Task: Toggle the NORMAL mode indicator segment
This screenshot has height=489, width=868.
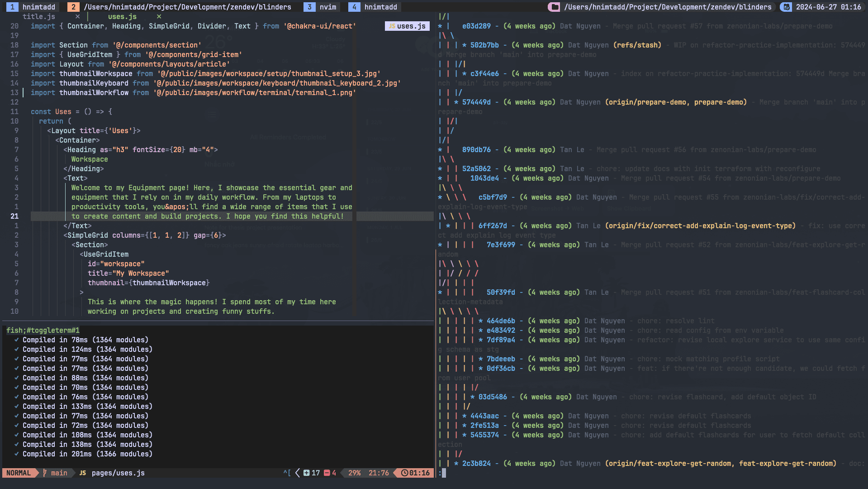Action: pyautogui.click(x=18, y=473)
